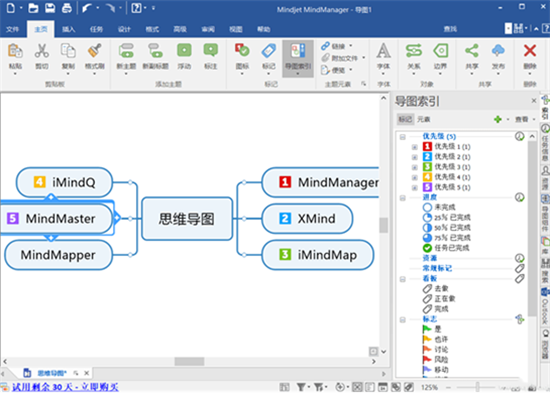Switch to the Review (审阅) ribbon tab

(208, 29)
